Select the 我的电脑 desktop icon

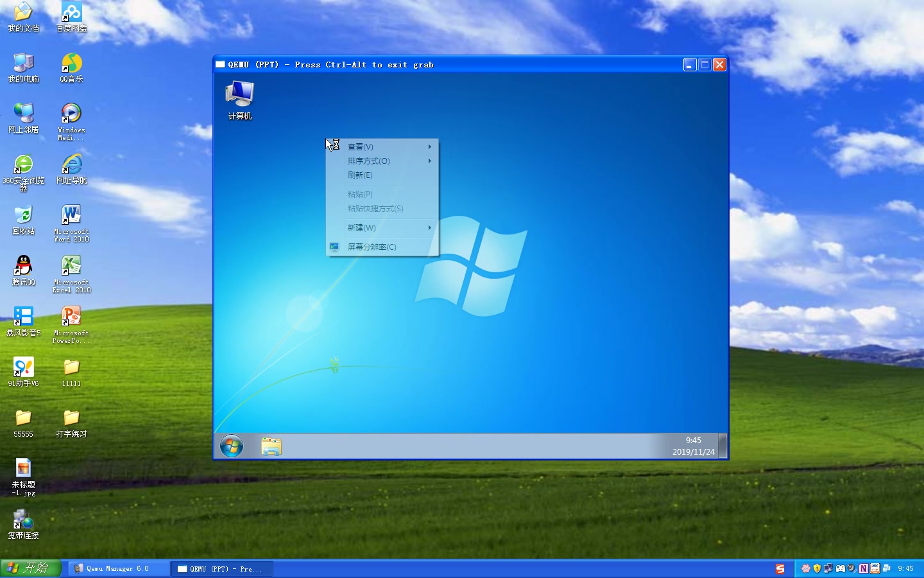(23, 68)
